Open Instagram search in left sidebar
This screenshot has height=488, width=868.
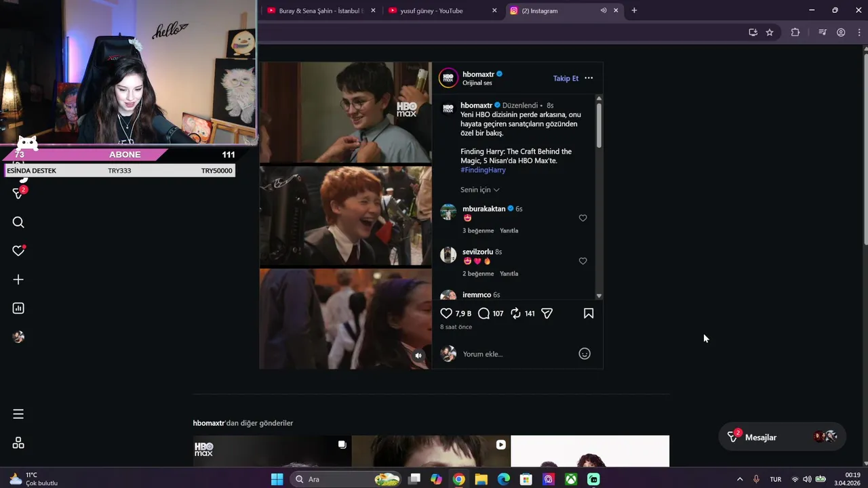18,222
